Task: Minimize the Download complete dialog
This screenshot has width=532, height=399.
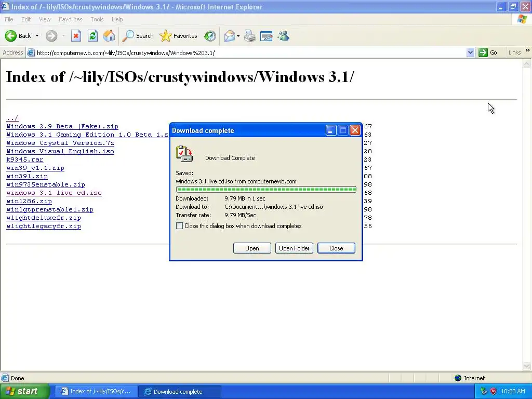Action: 331,130
